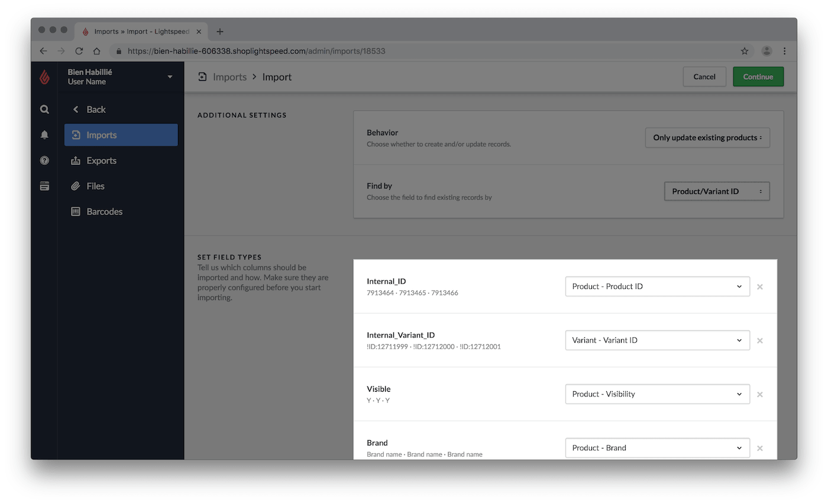Click the 'Find by' setting label
Image resolution: width=828 pixels, height=504 pixels.
[x=380, y=186]
